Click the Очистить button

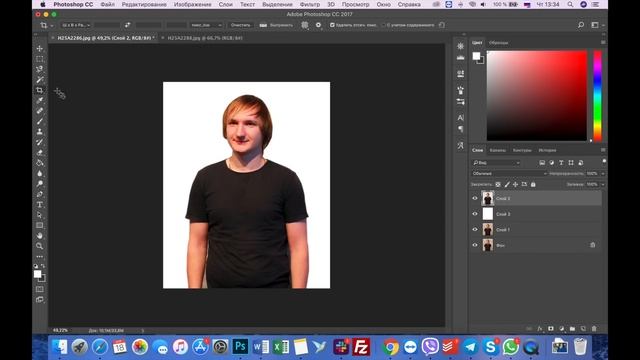[x=240, y=25]
